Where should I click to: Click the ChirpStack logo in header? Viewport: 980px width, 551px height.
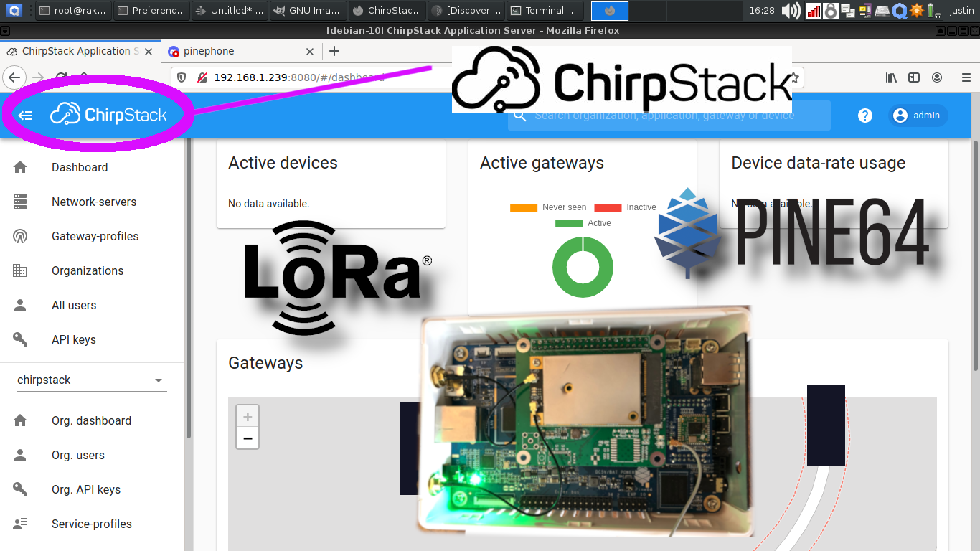(108, 115)
